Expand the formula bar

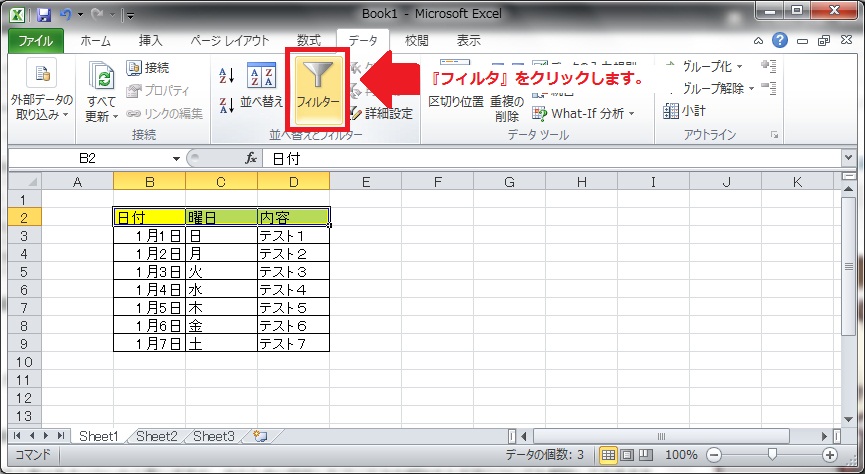click(848, 159)
